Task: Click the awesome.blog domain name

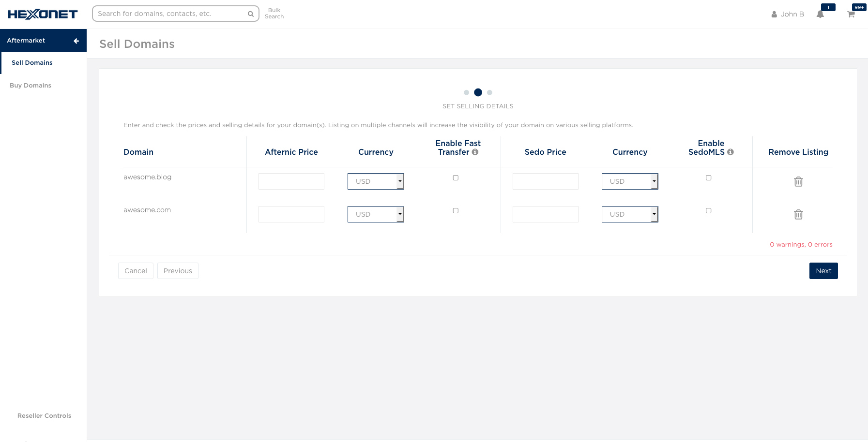Action: point(147,177)
